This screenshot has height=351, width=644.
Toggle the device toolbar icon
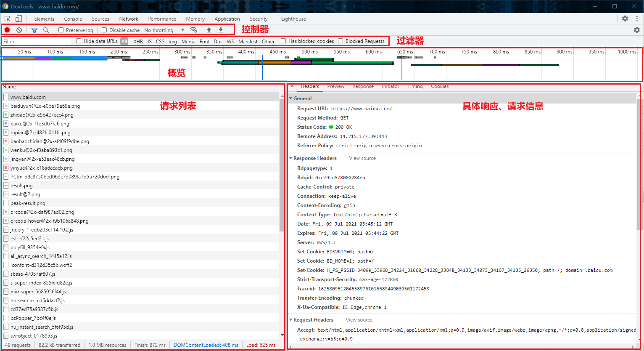click(x=18, y=19)
